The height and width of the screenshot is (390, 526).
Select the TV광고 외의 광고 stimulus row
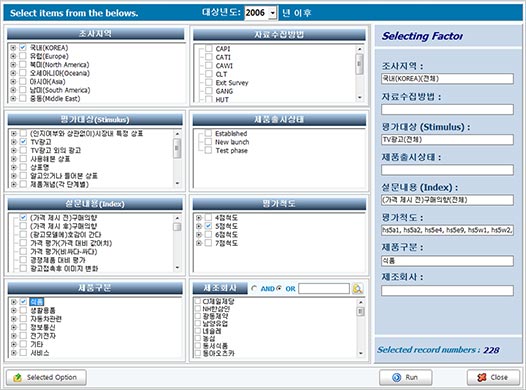56,150
